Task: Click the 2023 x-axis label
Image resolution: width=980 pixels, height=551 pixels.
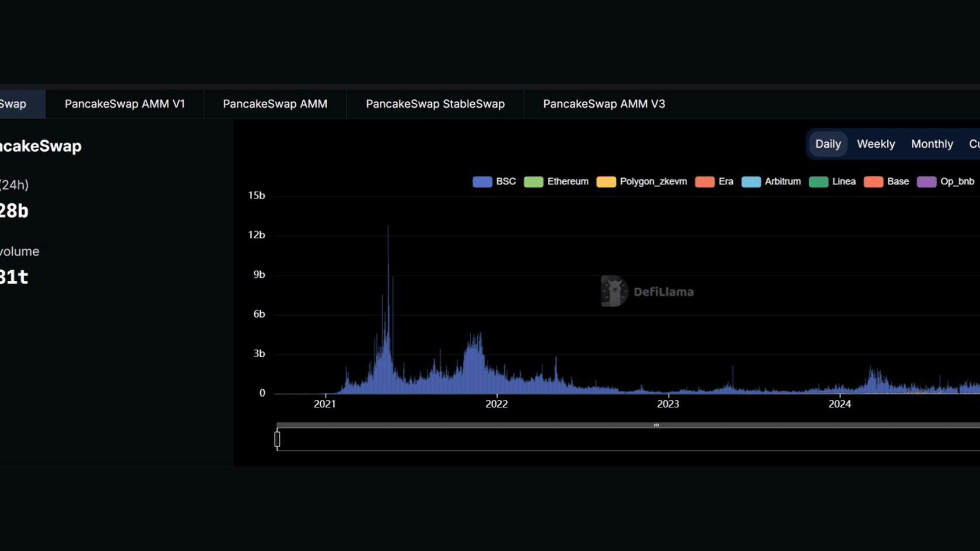Action: 668,404
